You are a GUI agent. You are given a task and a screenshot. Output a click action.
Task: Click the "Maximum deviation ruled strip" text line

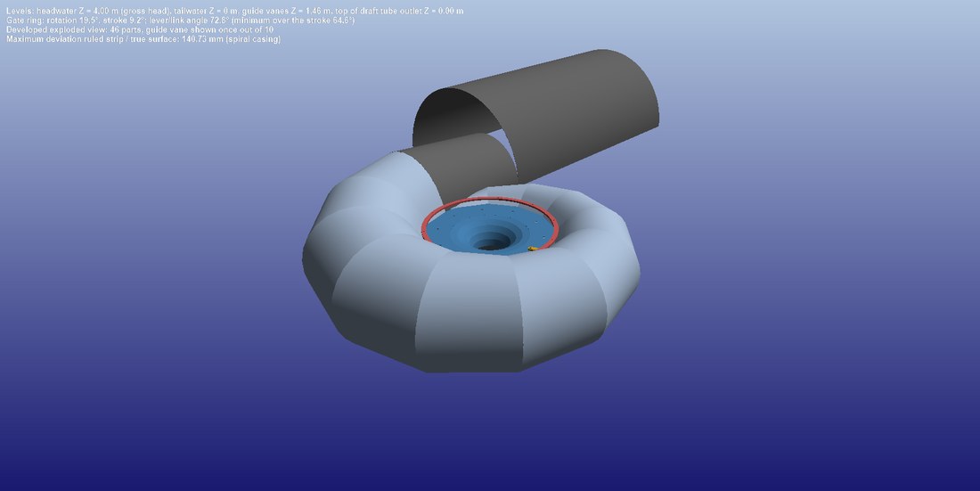[143, 39]
